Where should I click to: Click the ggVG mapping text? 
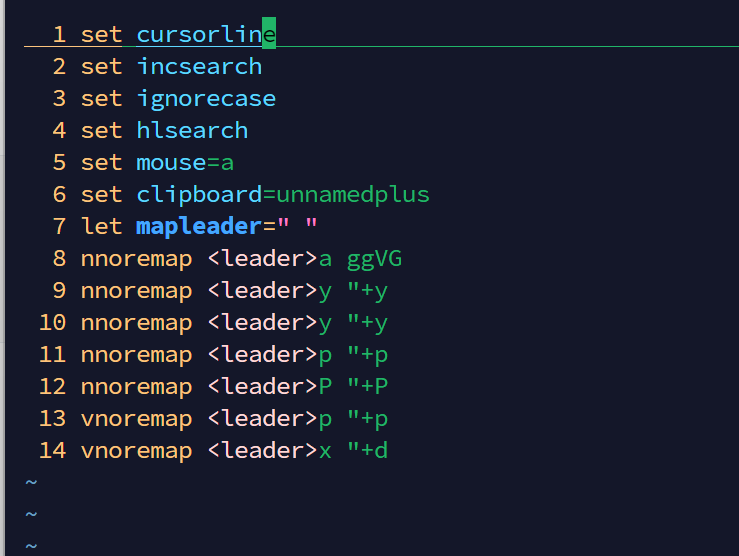(374, 259)
